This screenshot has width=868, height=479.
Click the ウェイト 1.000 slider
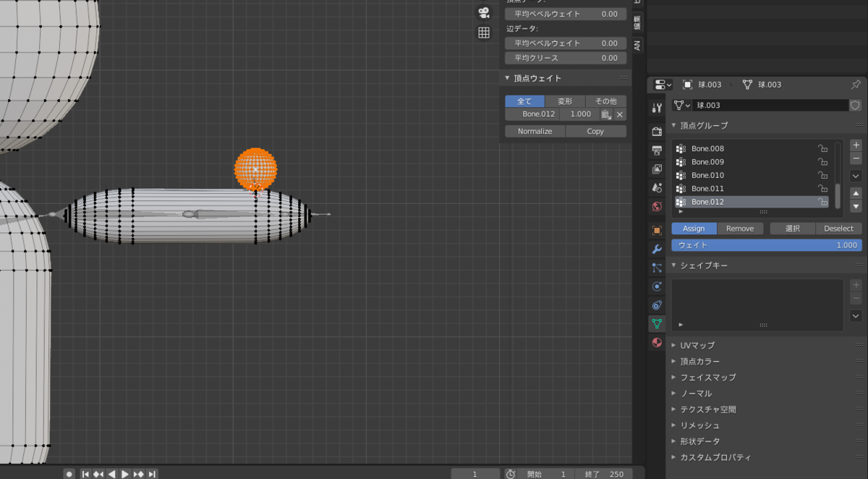(767, 245)
